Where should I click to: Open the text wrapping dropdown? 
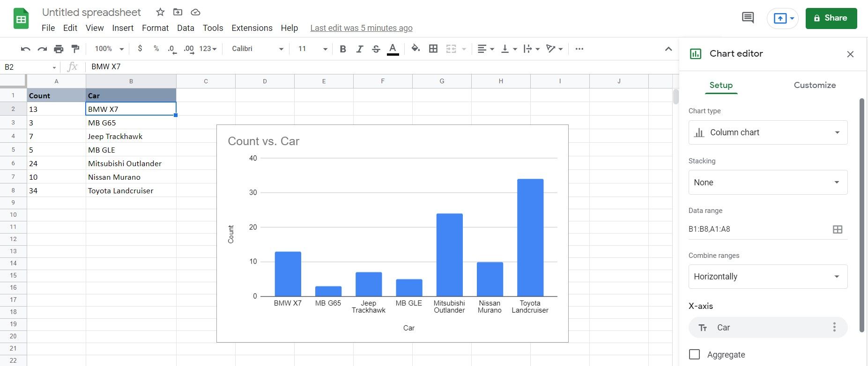coord(532,49)
